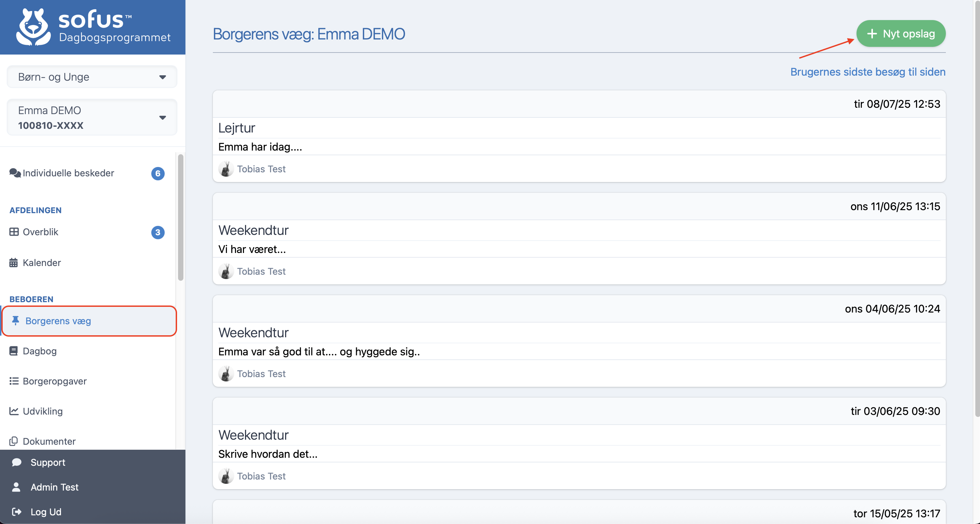The width and height of the screenshot is (980, 524).
Task: Select Borgeropgaver in the sidebar menu
Action: pos(55,381)
